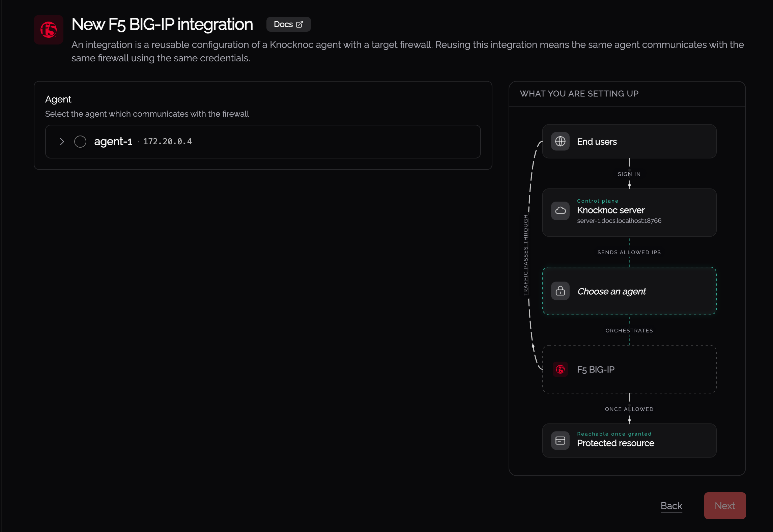Click the Next button
This screenshot has height=532, width=773.
pos(725,506)
